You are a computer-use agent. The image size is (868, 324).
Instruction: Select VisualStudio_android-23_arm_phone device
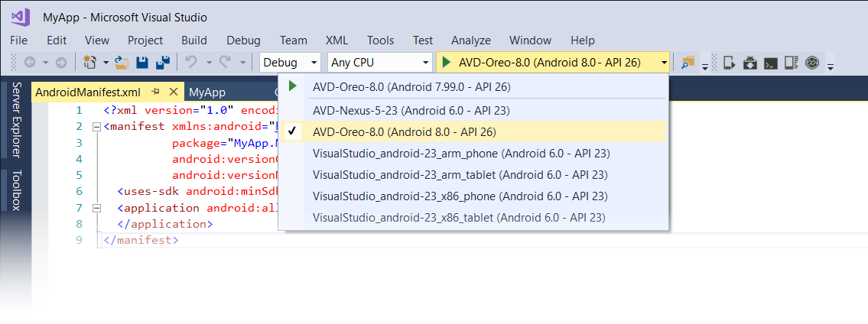pos(474,153)
